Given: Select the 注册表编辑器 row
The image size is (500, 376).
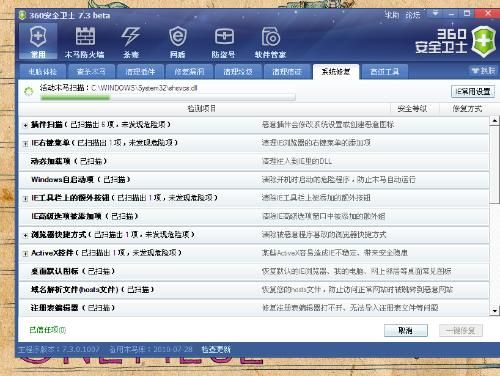Looking at the screenshot, I should pyautogui.click(x=254, y=308).
